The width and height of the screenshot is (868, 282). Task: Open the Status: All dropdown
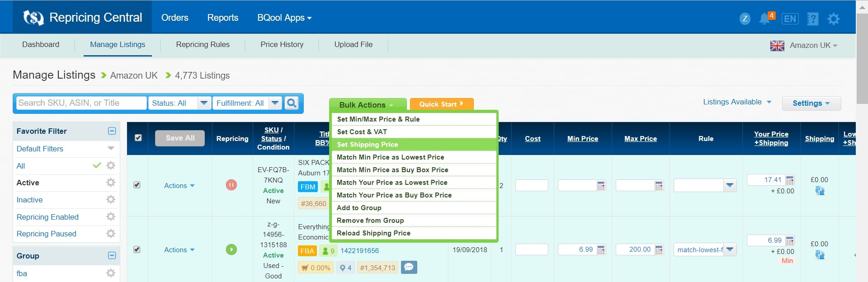click(179, 103)
